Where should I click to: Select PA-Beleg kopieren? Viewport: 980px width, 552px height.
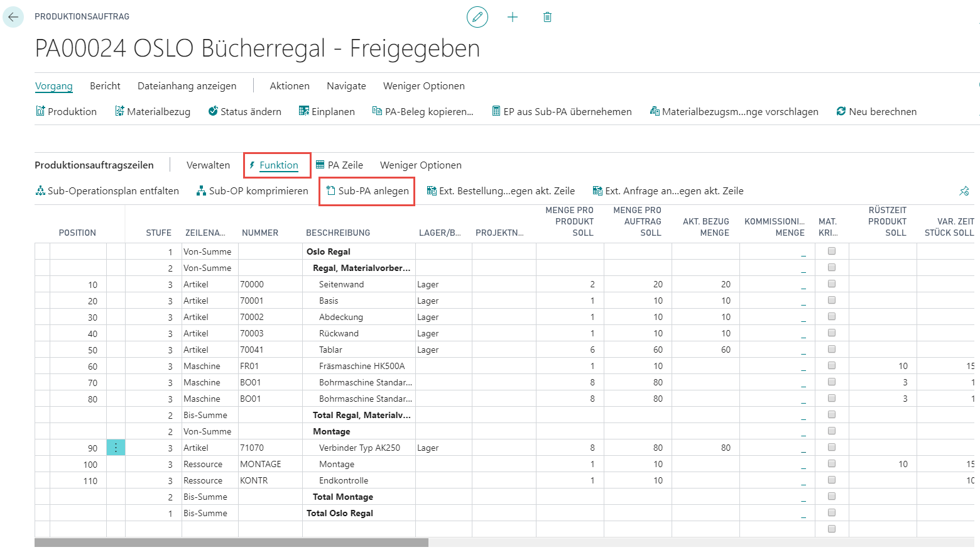(423, 111)
